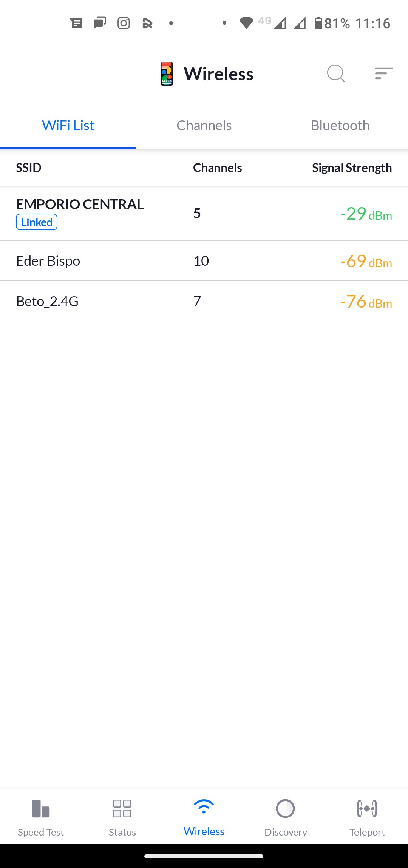Open the sort filter icon
Viewport: 408px width, 868px height.
tap(383, 73)
